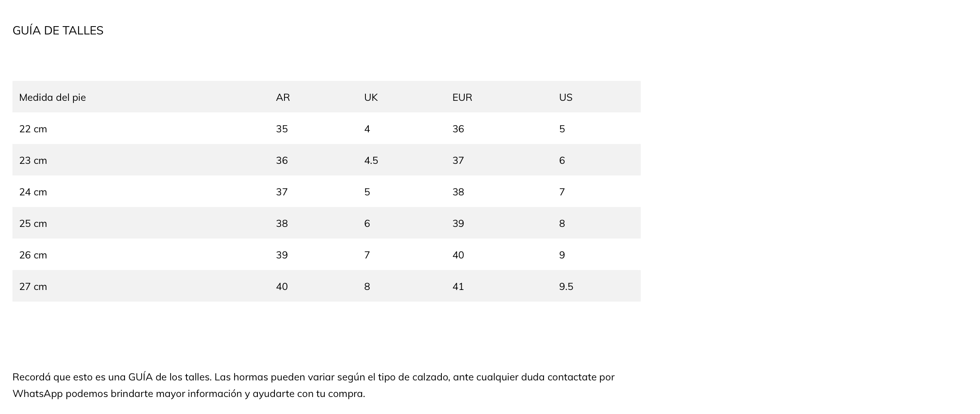Click EUR size 41 cell

pos(458,287)
